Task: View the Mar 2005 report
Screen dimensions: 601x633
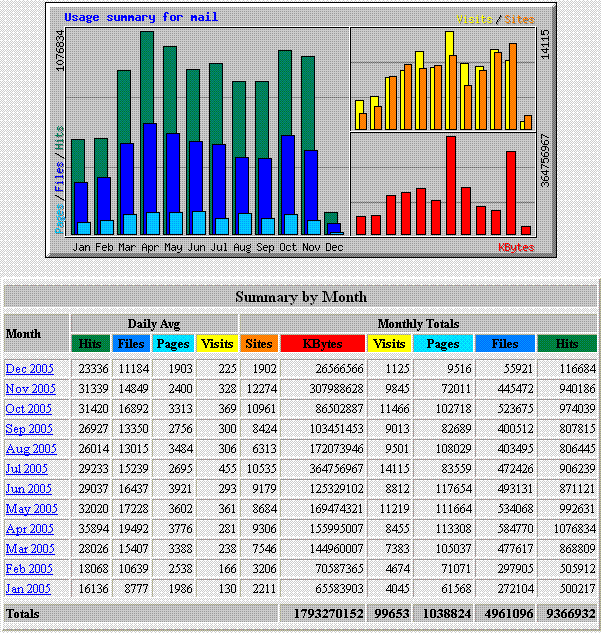Action: coord(30,549)
